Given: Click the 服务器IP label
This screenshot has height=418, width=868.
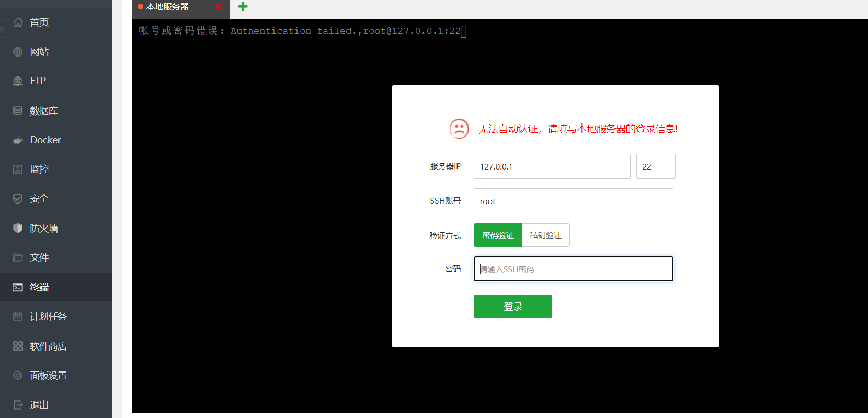Looking at the screenshot, I should coord(446,166).
